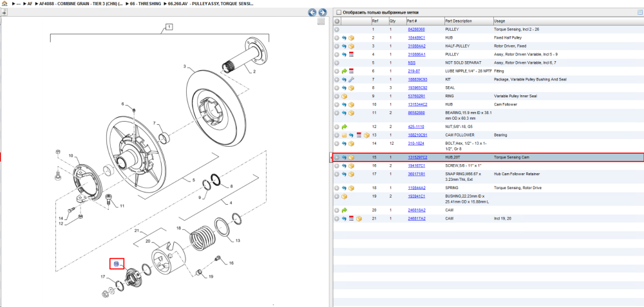
Task: Open part number link 1315297C2
Action: pos(417,157)
